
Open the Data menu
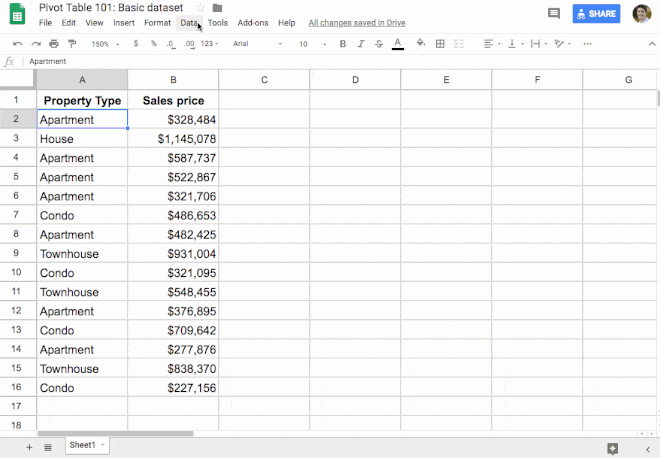click(189, 22)
